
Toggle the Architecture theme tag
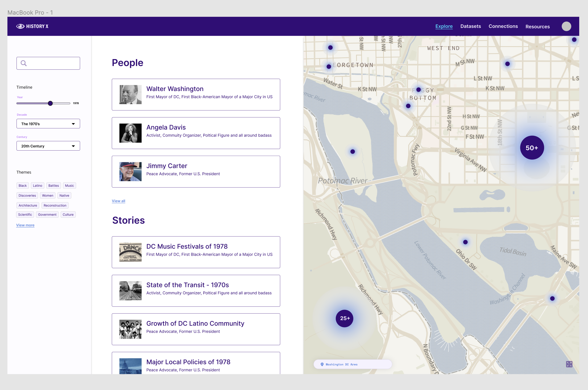[x=28, y=205]
